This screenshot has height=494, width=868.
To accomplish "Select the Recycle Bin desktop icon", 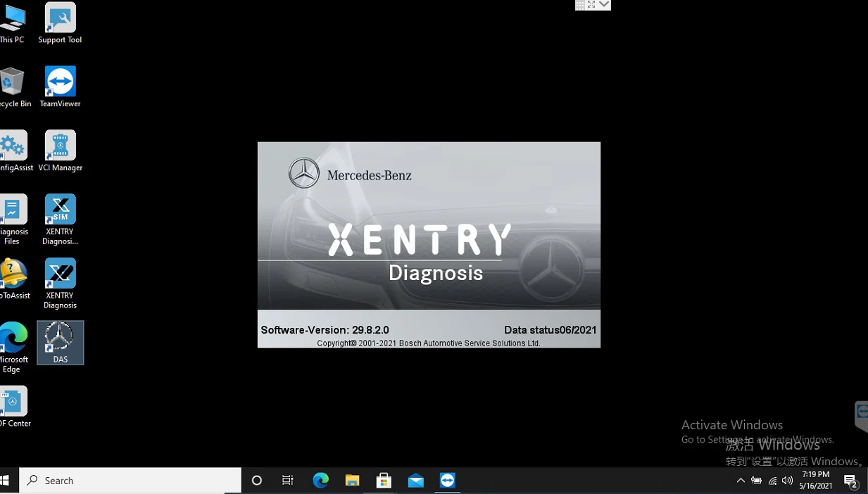I will (x=14, y=87).
